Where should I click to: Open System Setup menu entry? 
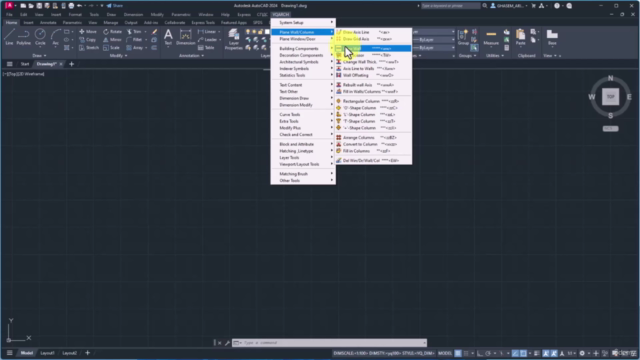303,22
